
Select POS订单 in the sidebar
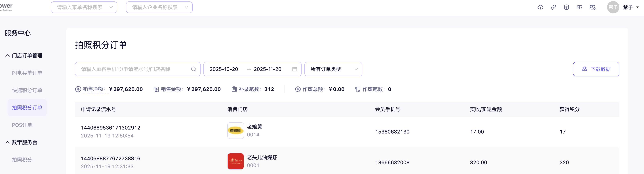tap(22, 125)
